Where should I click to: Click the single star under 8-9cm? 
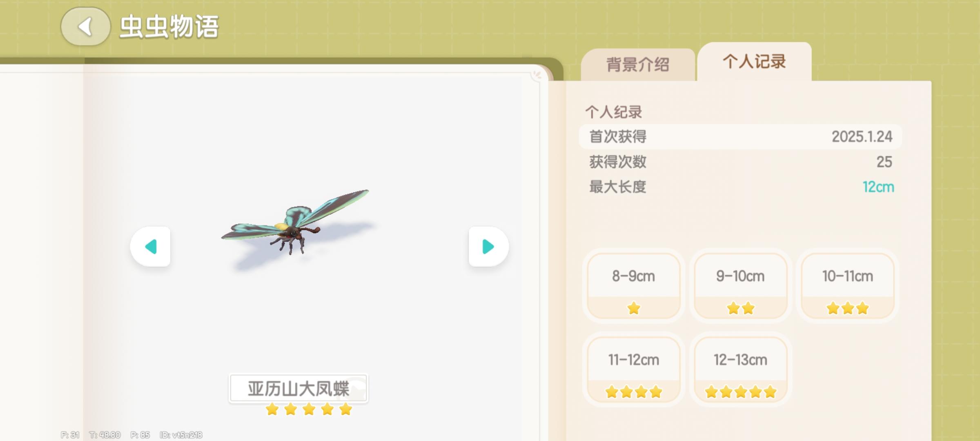pyautogui.click(x=634, y=308)
